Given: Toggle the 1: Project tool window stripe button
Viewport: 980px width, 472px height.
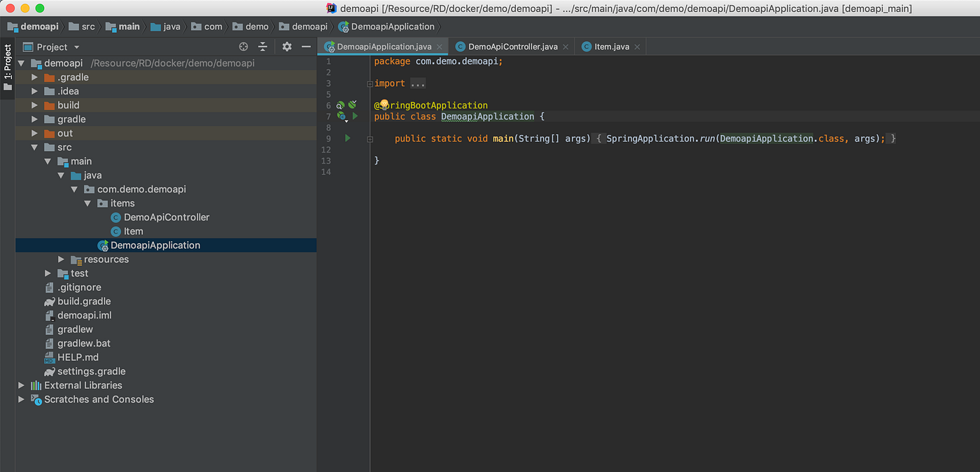Looking at the screenshot, I should [8, 68].
